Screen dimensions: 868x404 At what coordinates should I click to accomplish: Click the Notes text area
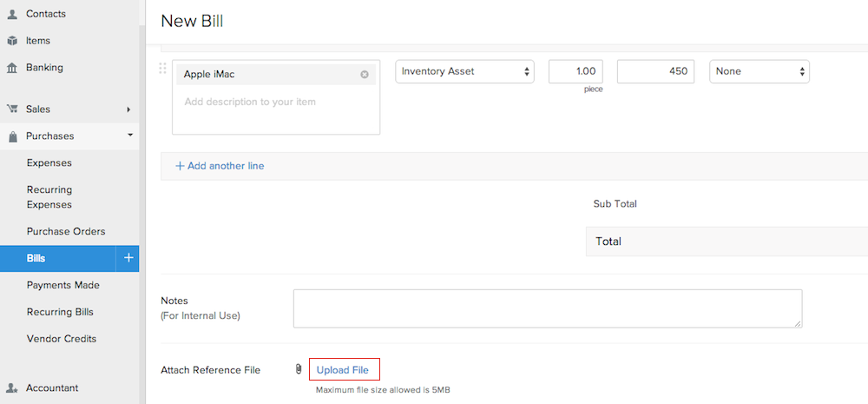point(547,308)
